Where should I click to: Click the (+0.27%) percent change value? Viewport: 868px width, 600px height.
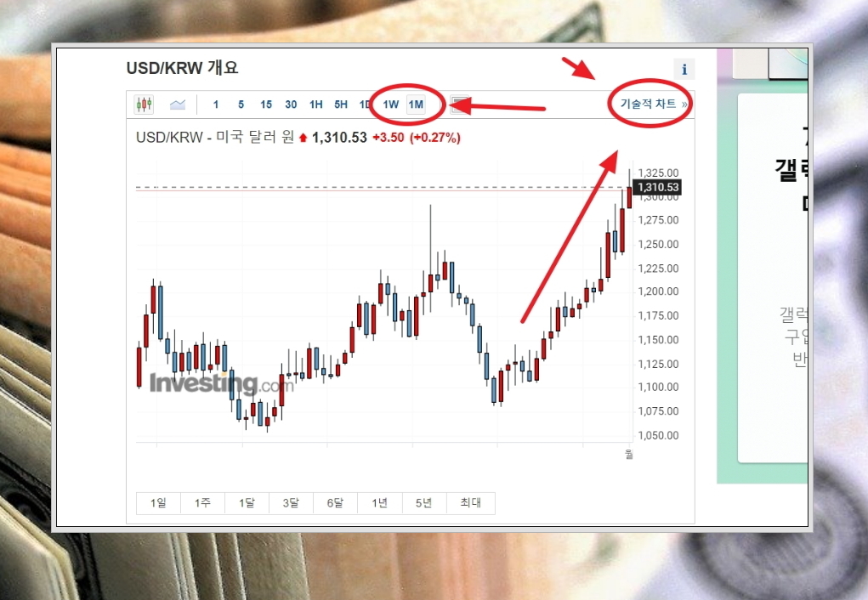(435, 138)
